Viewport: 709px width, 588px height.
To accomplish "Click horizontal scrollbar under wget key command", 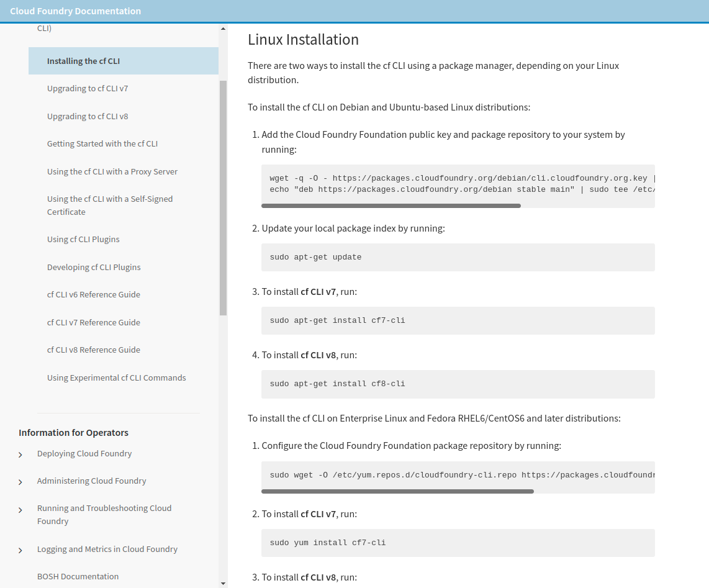I will click(391, 206).
